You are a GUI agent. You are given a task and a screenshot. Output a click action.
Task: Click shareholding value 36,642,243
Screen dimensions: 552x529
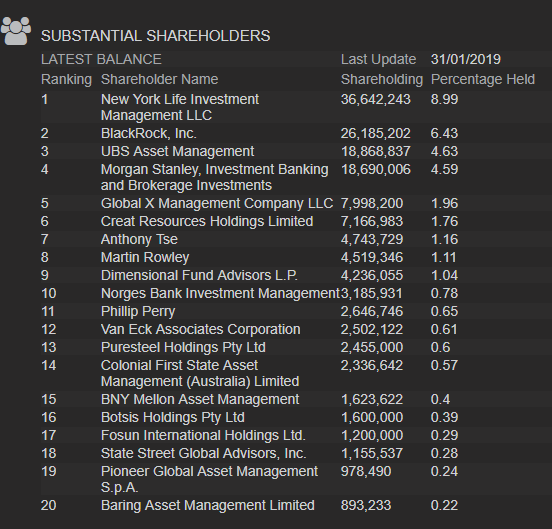(x=376, y=100)
